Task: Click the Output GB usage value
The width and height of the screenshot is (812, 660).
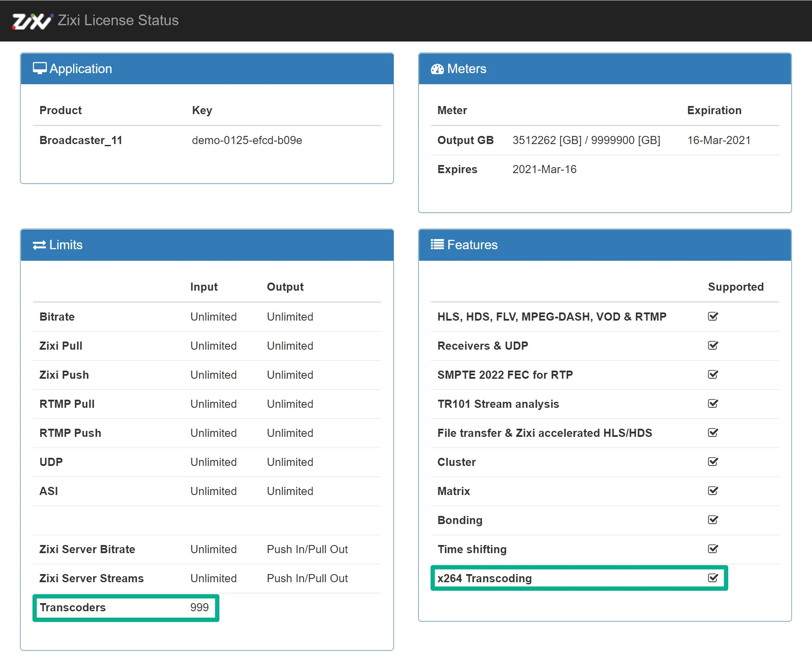Action: (x=586, y=140)
